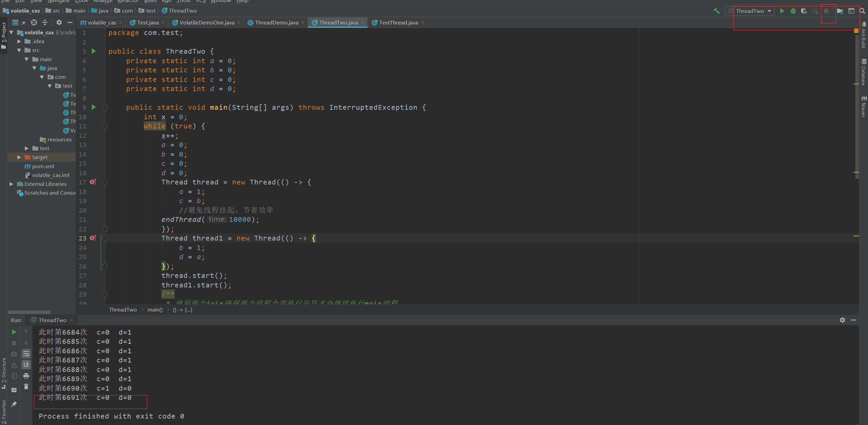Open the Project Structure icon
The height and width of the screenshot is (425, 868).
(x=840, y=11)
